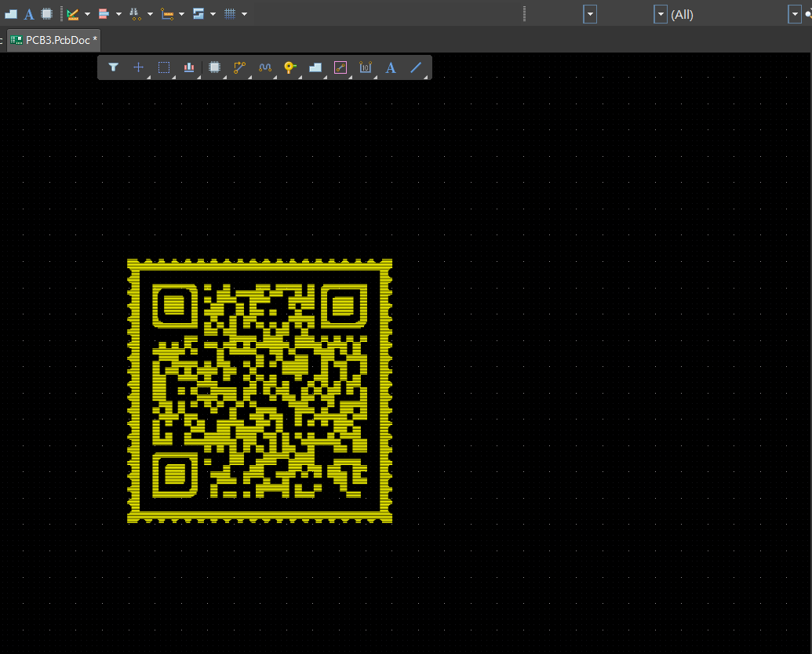Expand dropdown arrow next to utility tools icon
This screenshot has height=654, width=812.
point(88,14)
